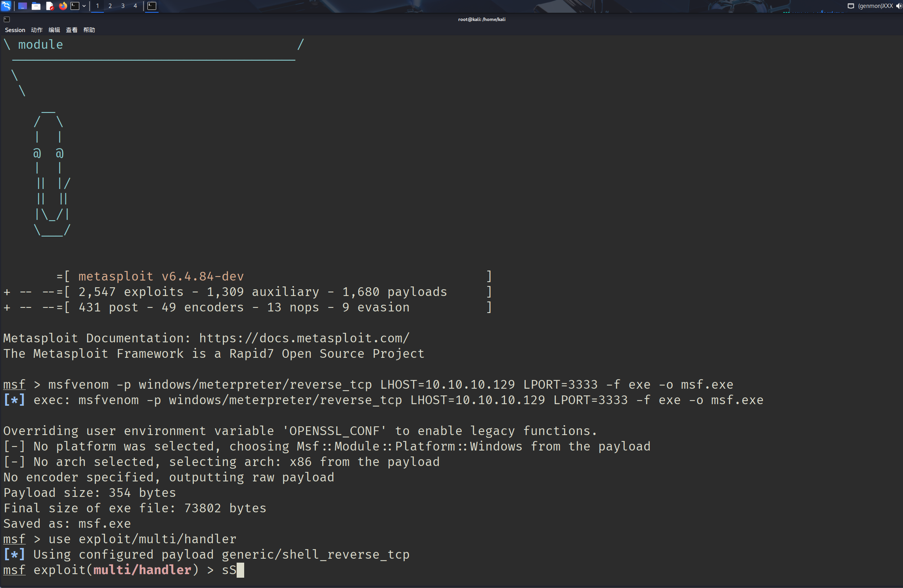Open the file manager from panel
Screen dimensions: 903x588
coord(36,6)
